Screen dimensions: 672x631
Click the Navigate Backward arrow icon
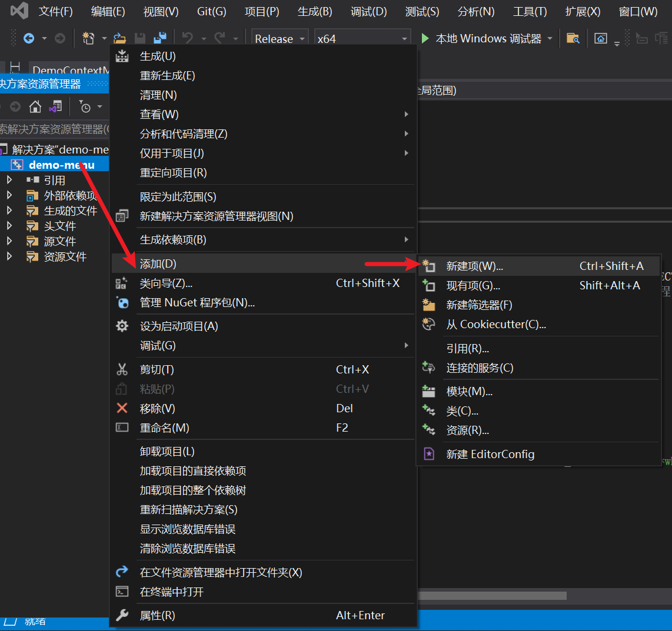(28, 39)
